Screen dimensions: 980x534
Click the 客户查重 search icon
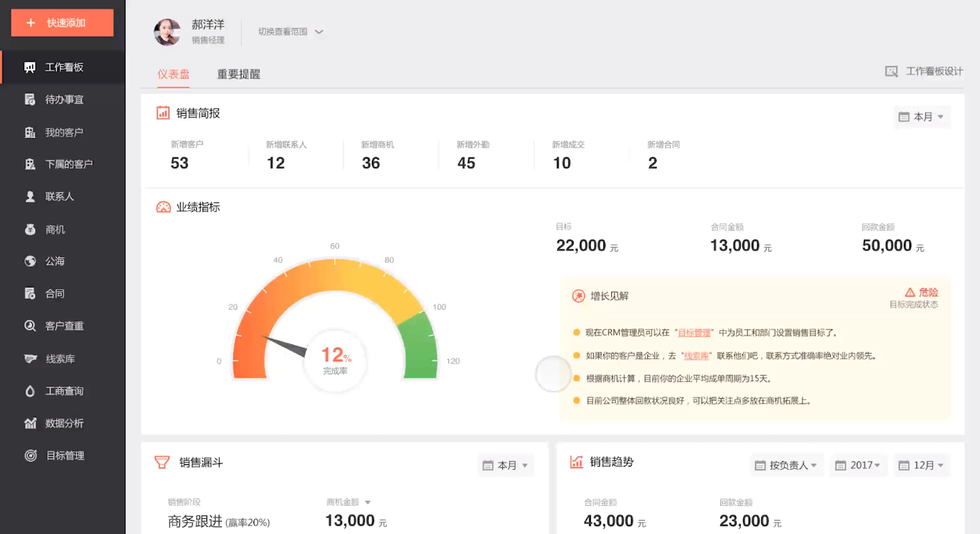click(31, 325)
